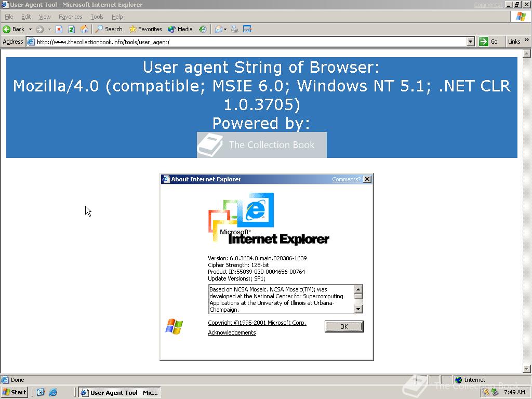
Task: Click the 7:49 AM taskbar clock
Action: pos(514,392)
